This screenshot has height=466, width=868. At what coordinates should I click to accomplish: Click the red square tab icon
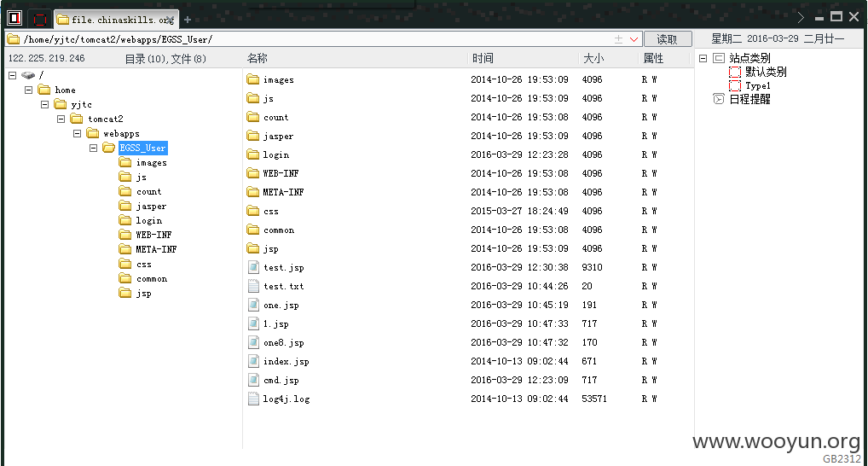(40, 20)
